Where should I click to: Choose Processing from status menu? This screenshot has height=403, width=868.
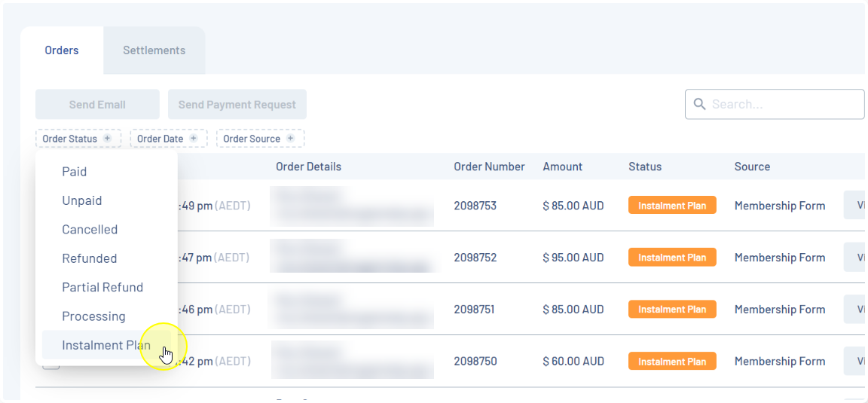106,316
